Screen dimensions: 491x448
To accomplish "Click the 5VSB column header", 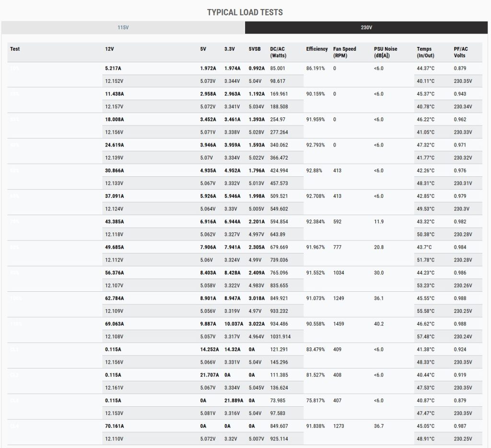I will 255,49.
